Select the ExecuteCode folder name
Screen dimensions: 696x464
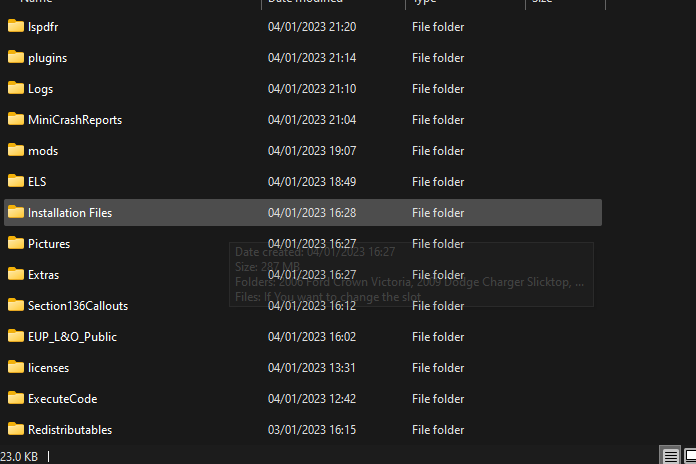click(x=62, y=399)
